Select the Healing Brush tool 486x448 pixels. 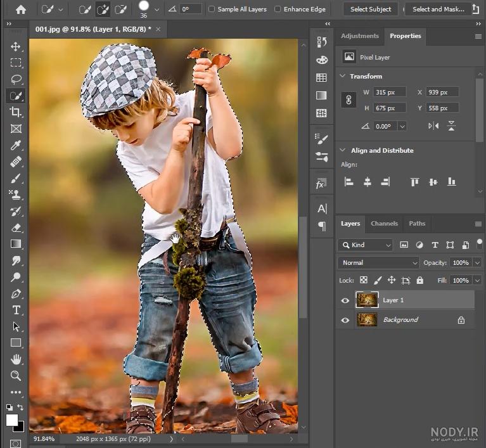pyautogui.click(x=16, y=162)
